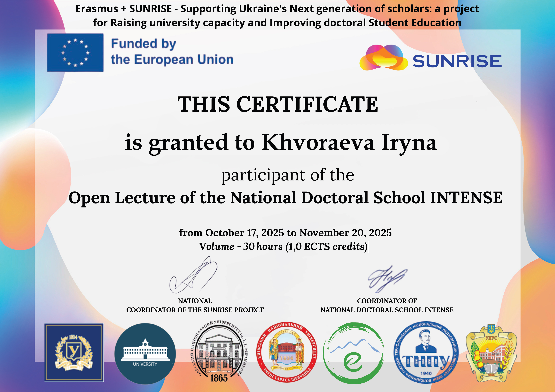Click the navy 1804 university crest logo
Viewport: 555px width, 392px height.
tap(74, 352)
